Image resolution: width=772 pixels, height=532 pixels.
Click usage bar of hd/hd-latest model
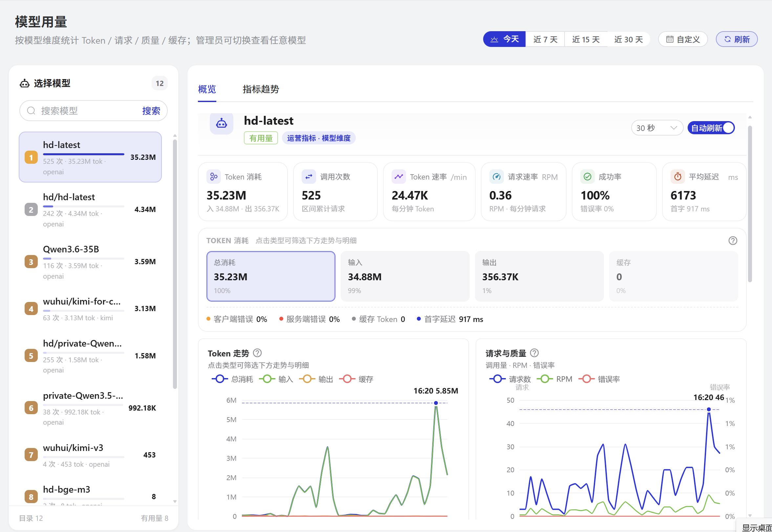pyautogui.click(x=84, y=207)
